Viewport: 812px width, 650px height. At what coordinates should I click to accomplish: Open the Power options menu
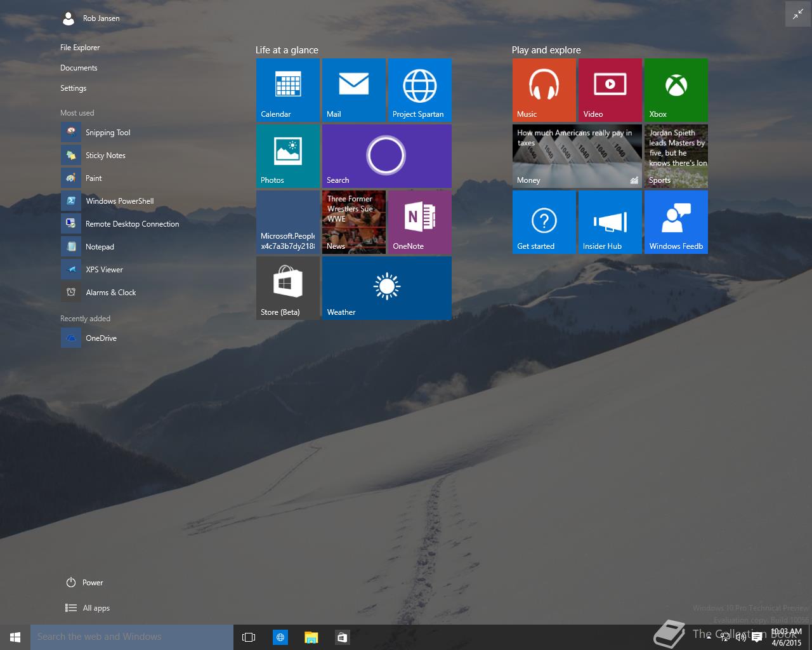(x=84, y=583)
